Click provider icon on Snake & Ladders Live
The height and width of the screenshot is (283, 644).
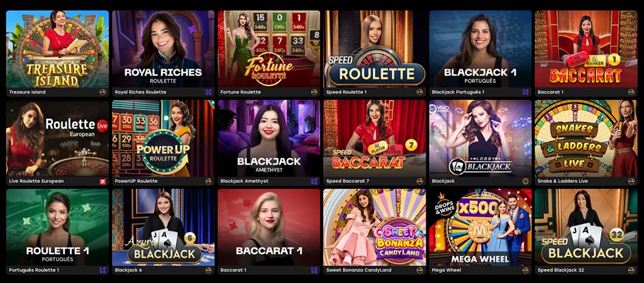631,181
